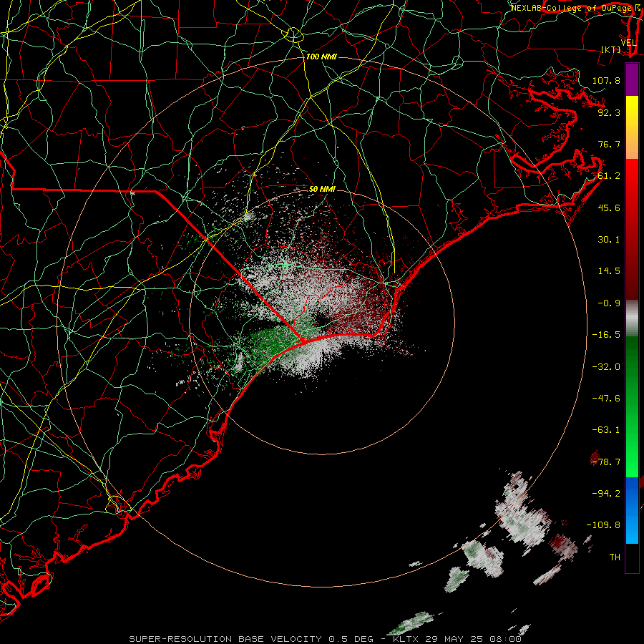The image size is (644, 644).
Task: Click the [KT] units label
Action: pyautogui.click(x=611, y=49)
